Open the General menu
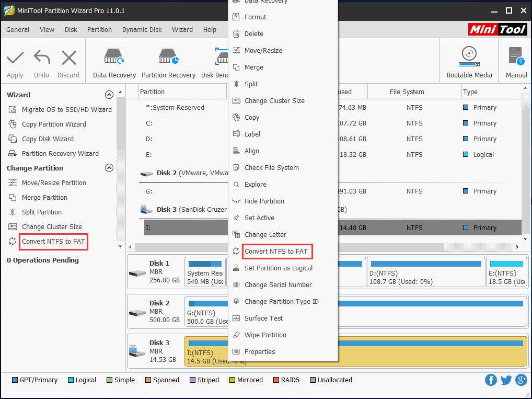 click(x=18, y=29)
